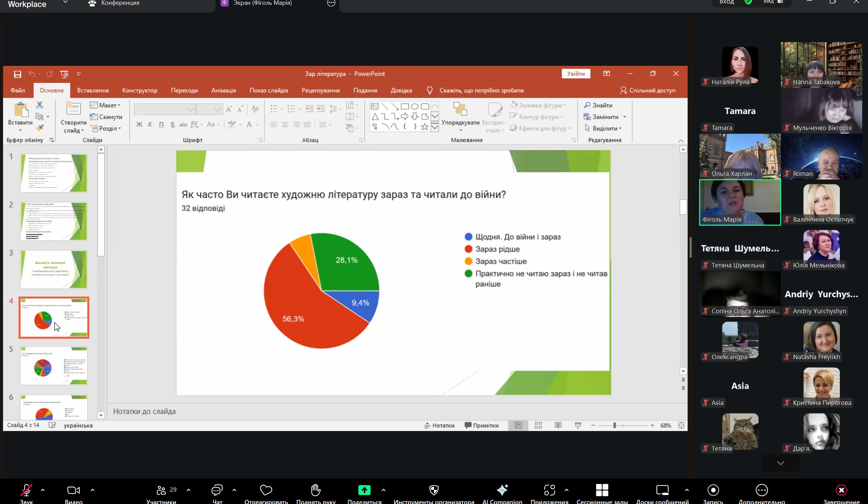Open AI Companion sparkle icon
Screen dimensions: 868x504
(x=502, y=490)
